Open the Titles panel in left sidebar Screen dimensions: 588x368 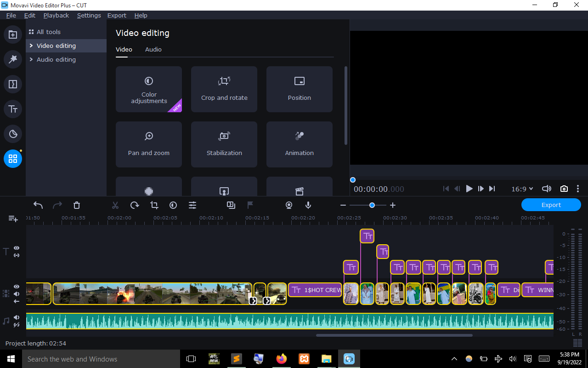pos(13,109)
